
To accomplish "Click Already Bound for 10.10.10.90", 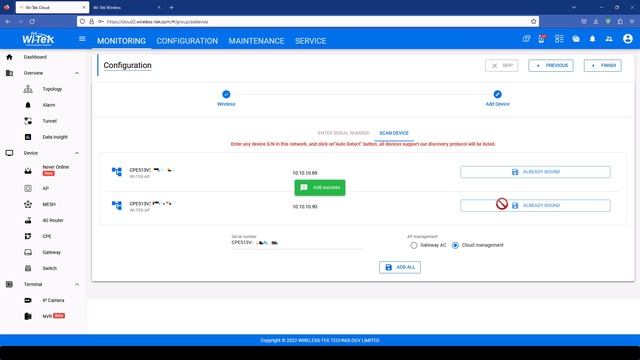I will tap(535, 205).
